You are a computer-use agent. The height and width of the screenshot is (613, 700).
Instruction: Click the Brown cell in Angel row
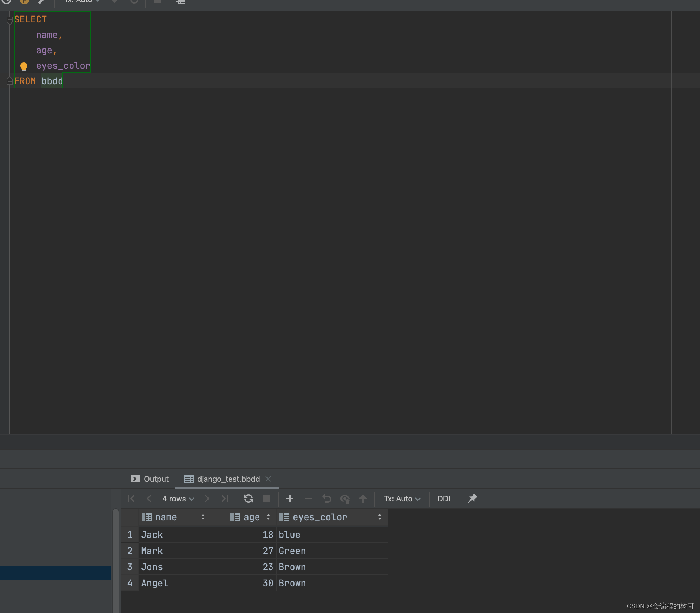coord(332,583)
